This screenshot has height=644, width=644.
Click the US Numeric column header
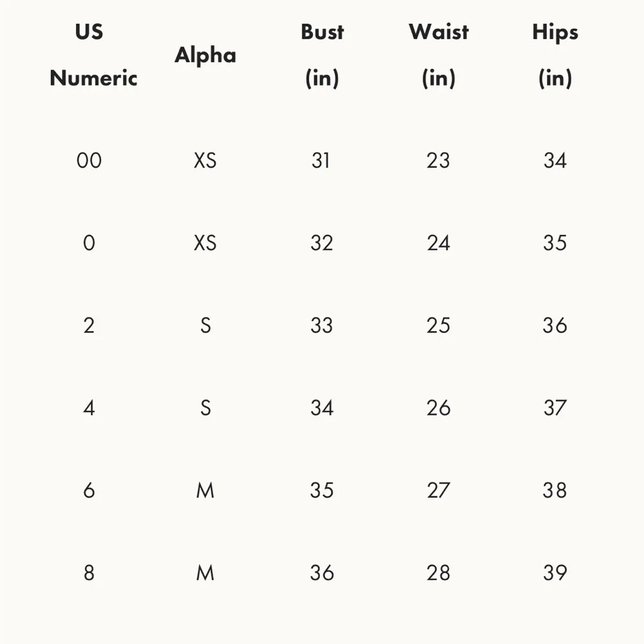pos(93,55)
